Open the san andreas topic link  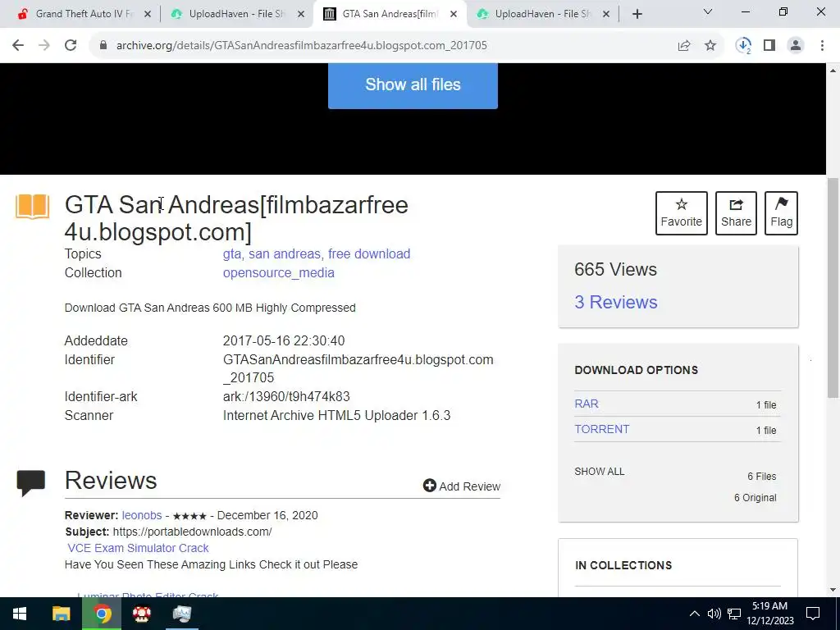click(284, 254)
